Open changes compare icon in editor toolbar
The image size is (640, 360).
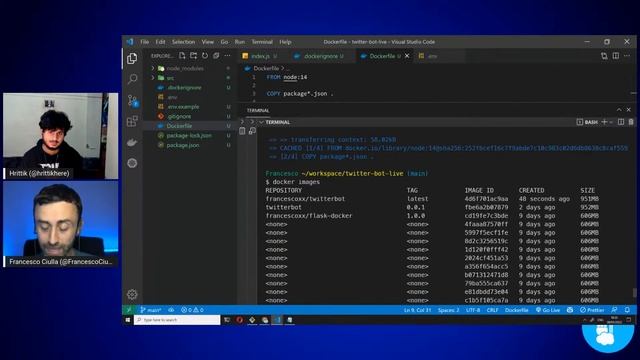click(x=604, y=56)
